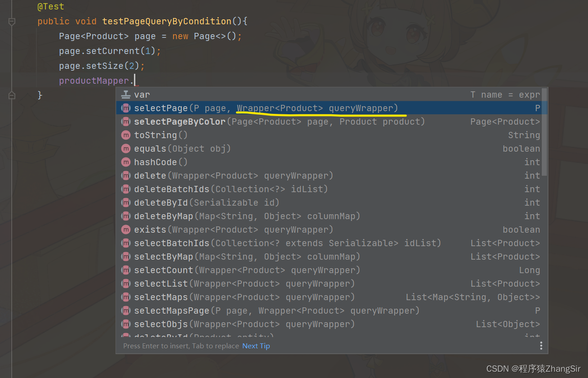Click the completion list vertical scrollbar
Image resolution: width=588 pixels, height=378 pixels.
pos(544,132)
